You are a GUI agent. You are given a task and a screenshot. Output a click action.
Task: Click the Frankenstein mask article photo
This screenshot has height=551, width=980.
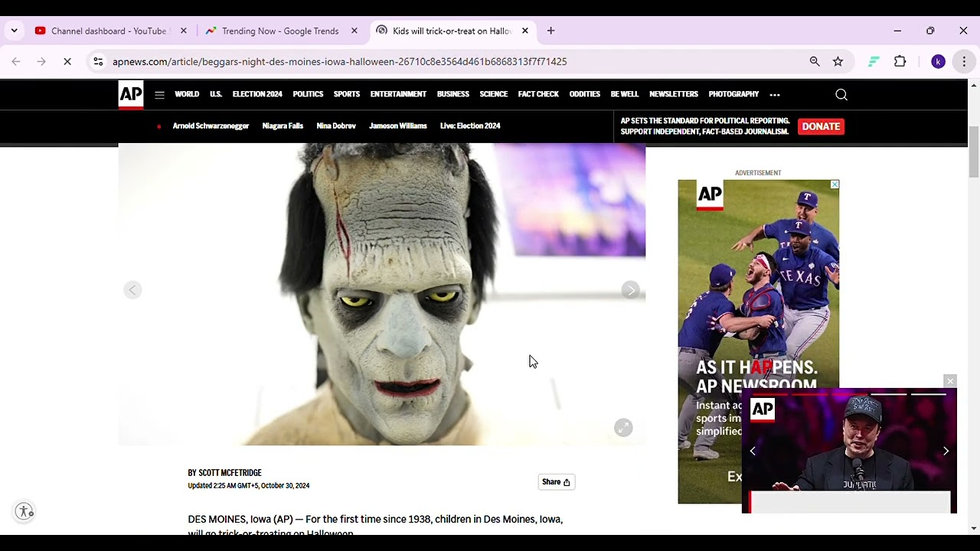[x=382, y=295]
